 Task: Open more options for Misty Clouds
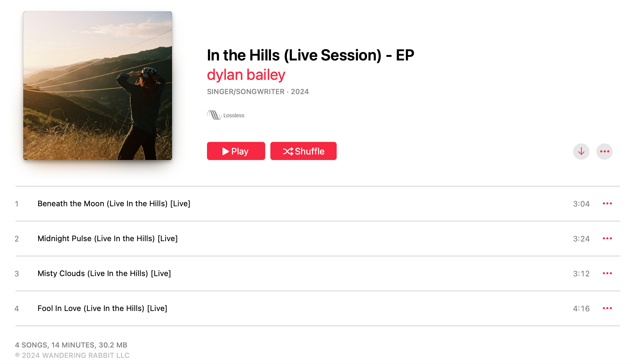(608, 273)
